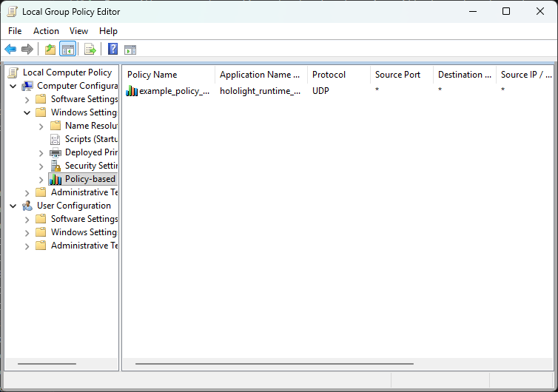Click the Up one level folder icon
This screenshot has height=392, width=558.
50,49
